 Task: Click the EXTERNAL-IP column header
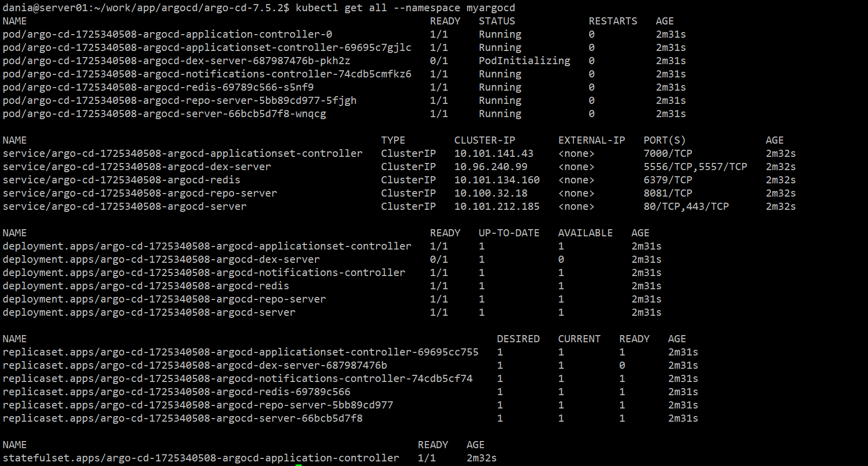pos(591,140)
